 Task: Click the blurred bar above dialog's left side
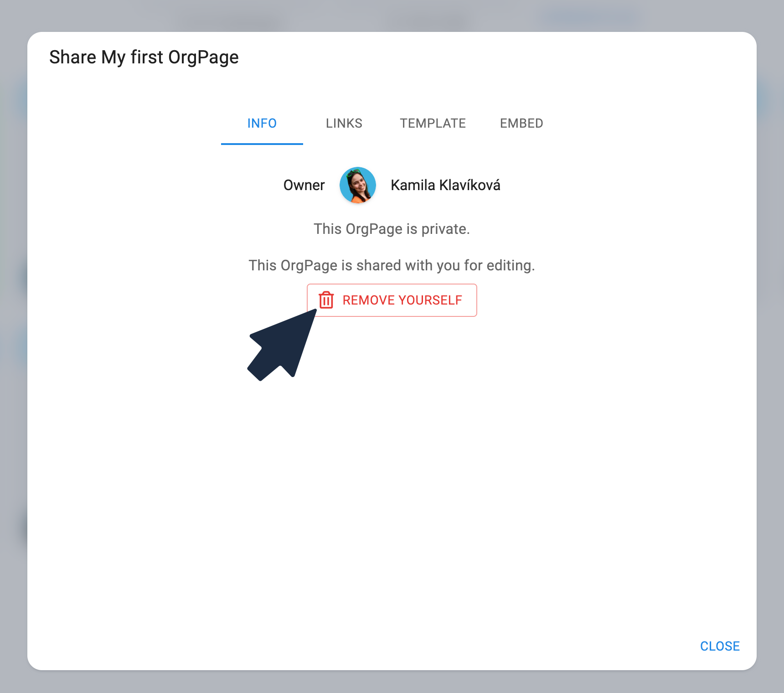tap(228, 21)
